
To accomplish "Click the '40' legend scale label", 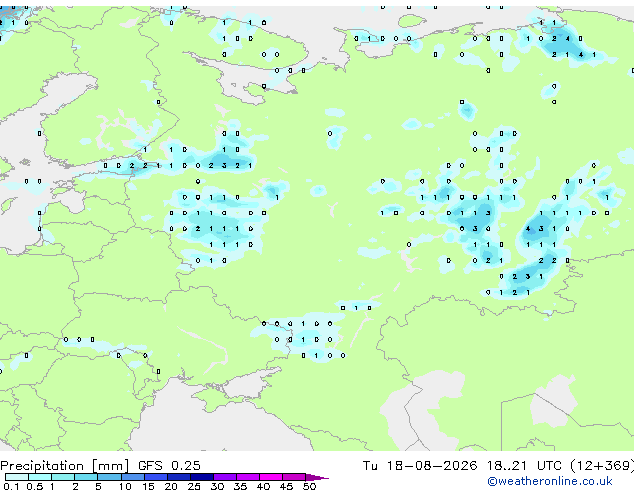I will 264,486.
